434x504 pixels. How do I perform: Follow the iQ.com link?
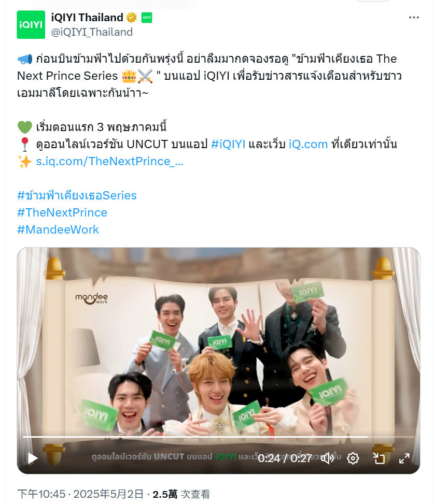(308, 144)
